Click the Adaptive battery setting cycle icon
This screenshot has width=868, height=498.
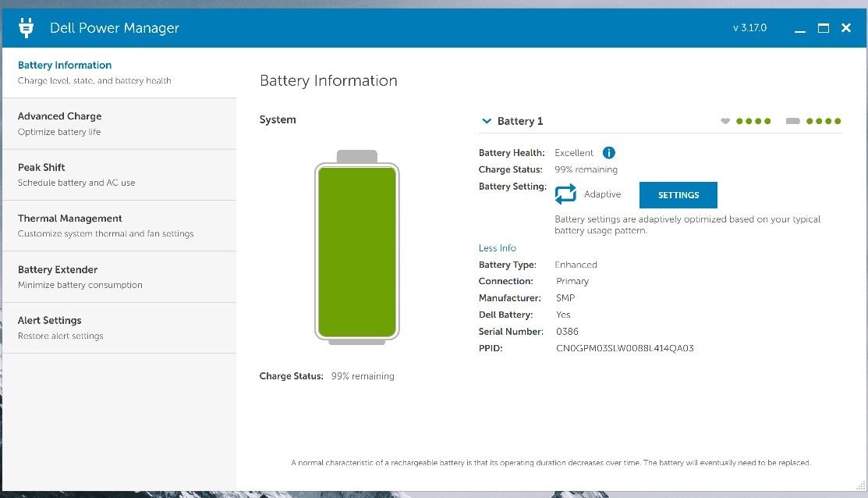tap(565, 194)
